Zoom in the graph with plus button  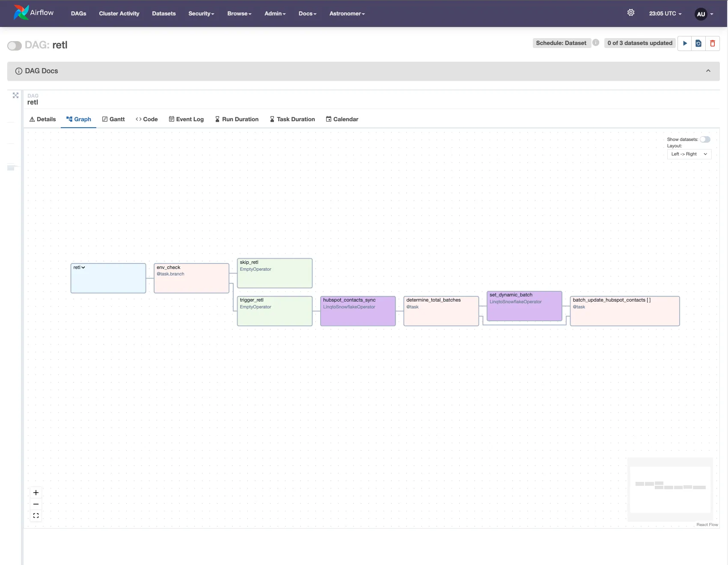(36, 493)
